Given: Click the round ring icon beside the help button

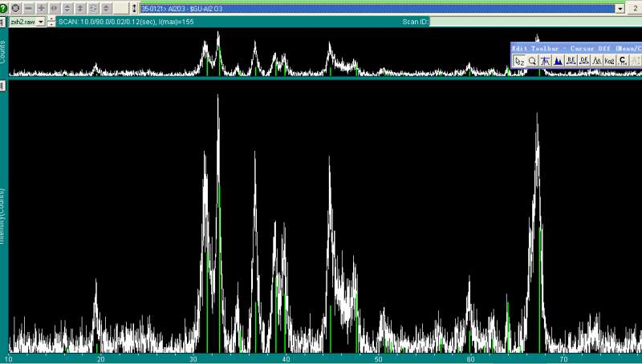Looking at the screenshot, I should (15, 8).
